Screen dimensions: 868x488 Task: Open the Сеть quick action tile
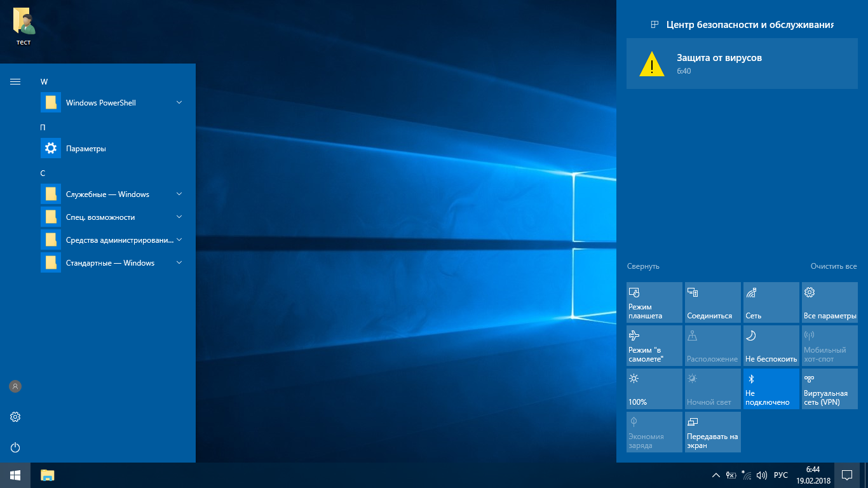[x=771, y=302]
